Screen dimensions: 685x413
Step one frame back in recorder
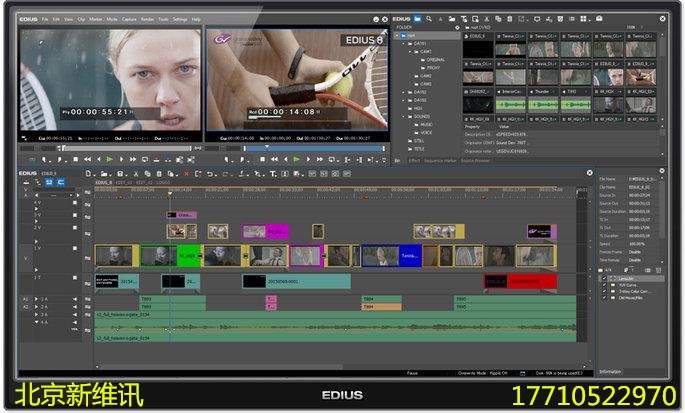(286, 160)
